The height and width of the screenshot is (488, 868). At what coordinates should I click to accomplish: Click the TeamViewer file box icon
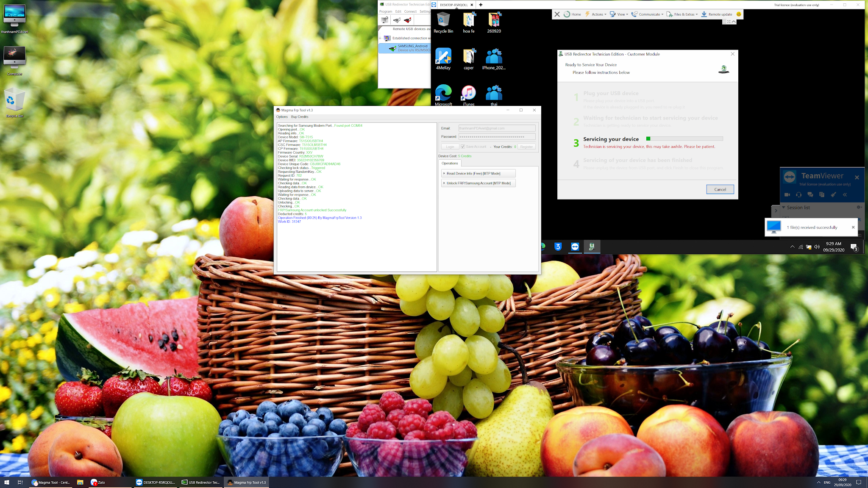coord(821,194)
